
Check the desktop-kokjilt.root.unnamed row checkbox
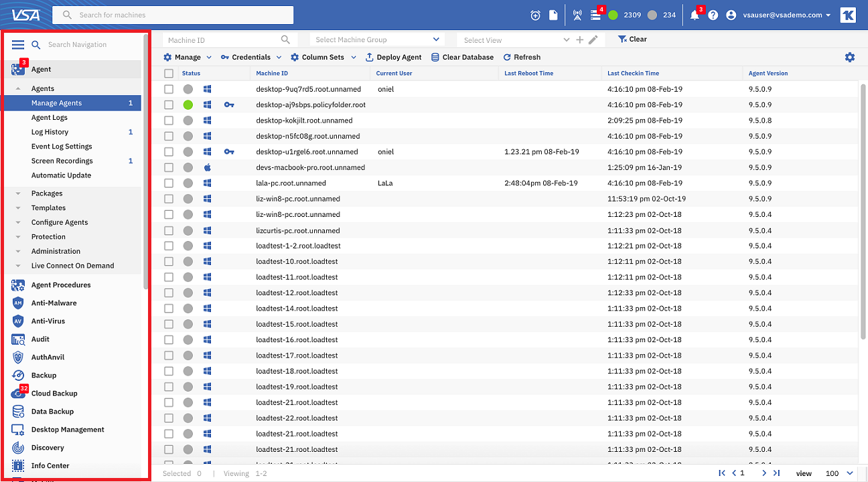pyautogui.click(x=169, y=120)
